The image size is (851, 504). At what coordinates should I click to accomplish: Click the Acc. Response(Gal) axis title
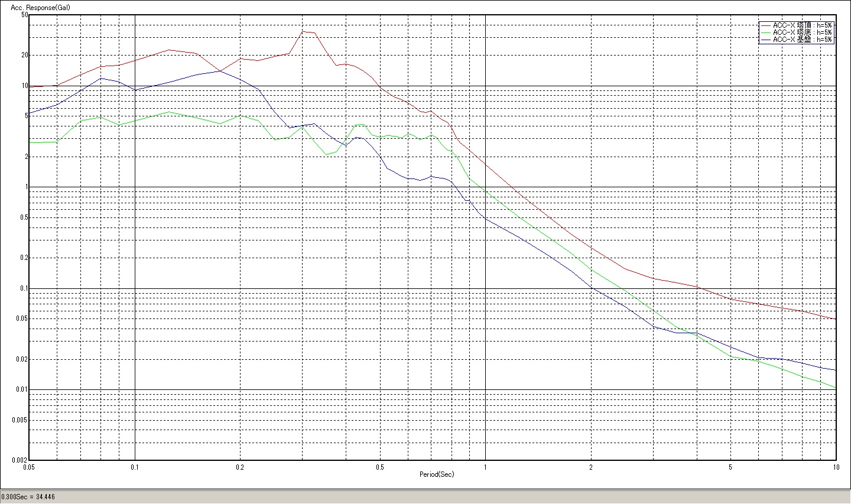coord(35,8)
